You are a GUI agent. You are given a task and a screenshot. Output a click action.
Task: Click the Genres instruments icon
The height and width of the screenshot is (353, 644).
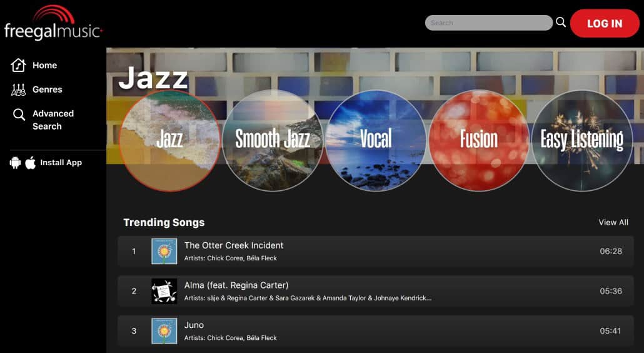click(x=19, y=90)
